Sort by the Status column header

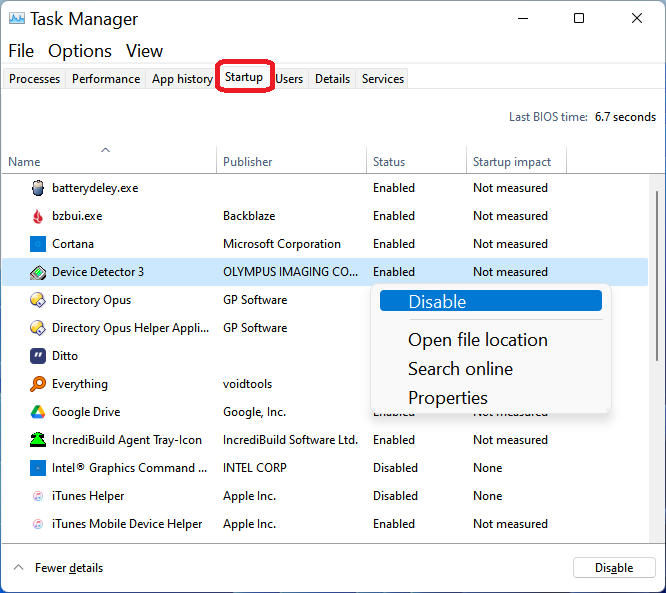tap(416, 161)
